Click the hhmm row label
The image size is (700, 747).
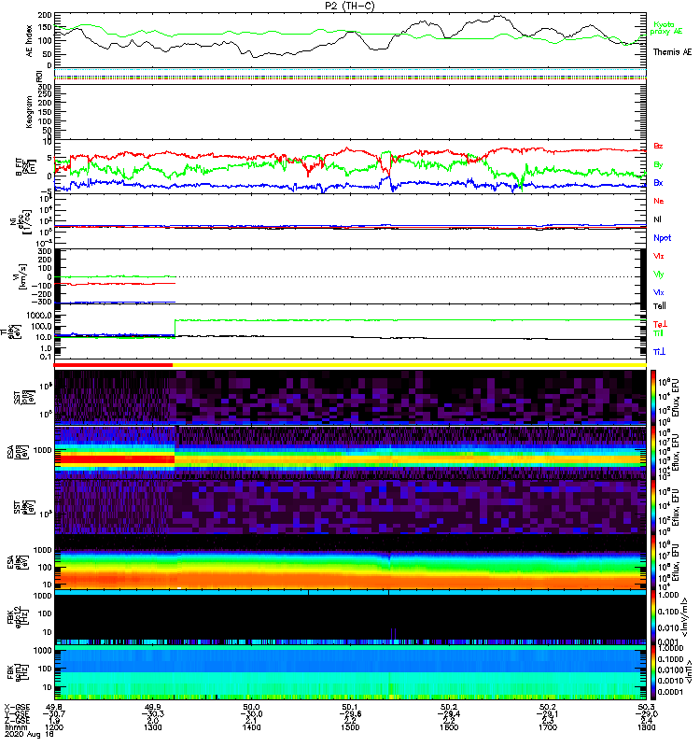tap(14, 727)
